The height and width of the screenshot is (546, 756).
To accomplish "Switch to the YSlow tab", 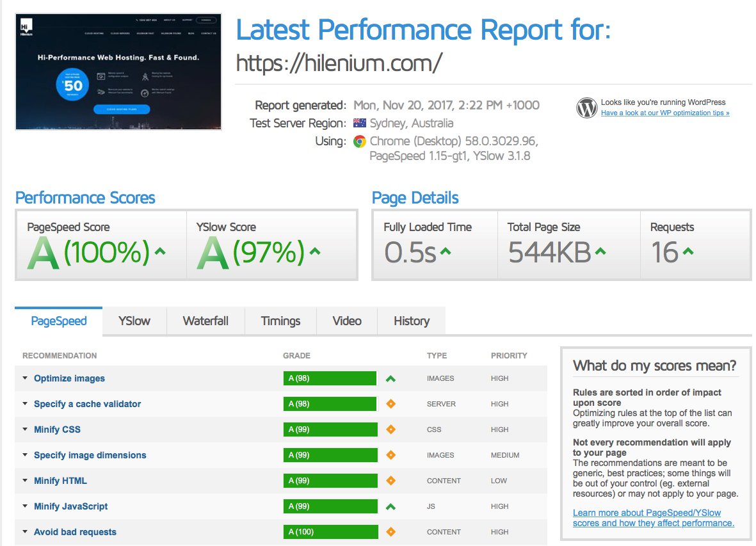I will (134, 321).
